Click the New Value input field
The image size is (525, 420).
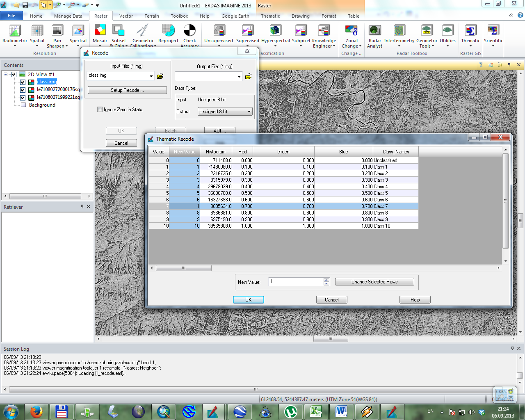coord(296,282)
